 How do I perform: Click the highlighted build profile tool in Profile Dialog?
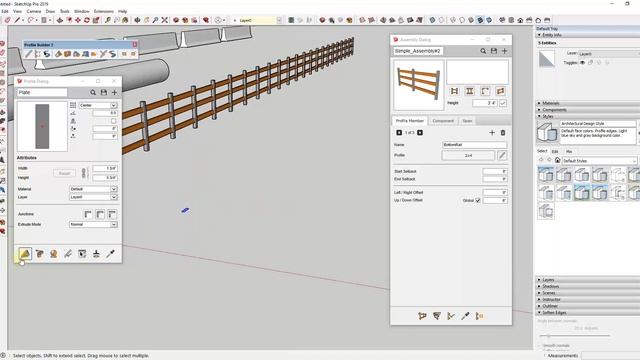[25, 254]
